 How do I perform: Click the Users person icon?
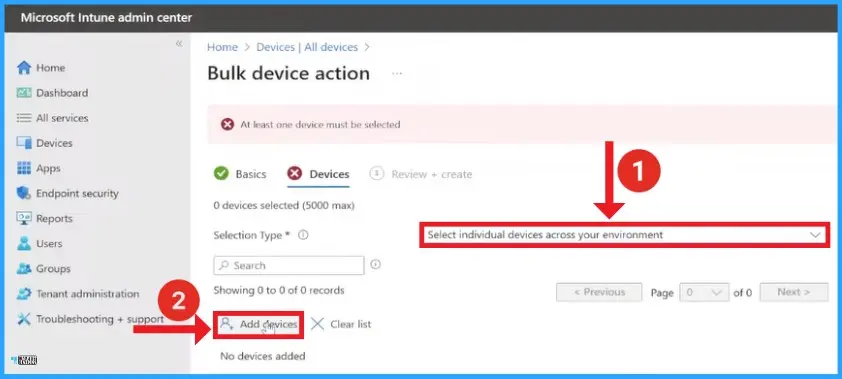point(24,244)
